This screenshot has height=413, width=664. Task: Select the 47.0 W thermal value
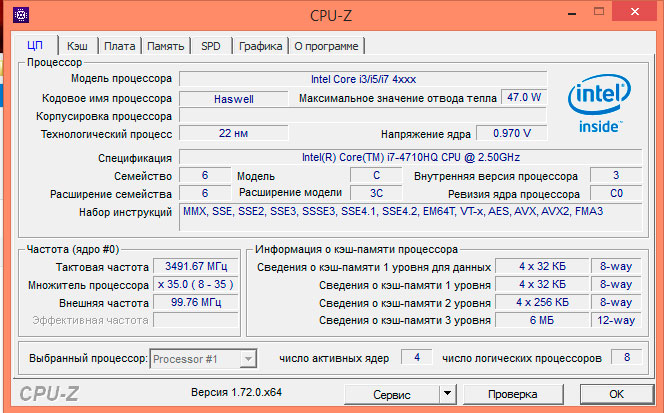click(524, 97)
